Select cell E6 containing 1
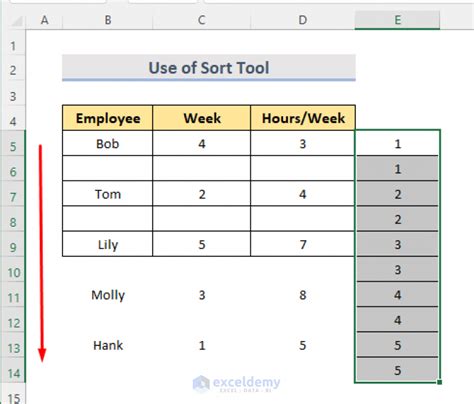 pyautogui.click(x=397, y=169)
